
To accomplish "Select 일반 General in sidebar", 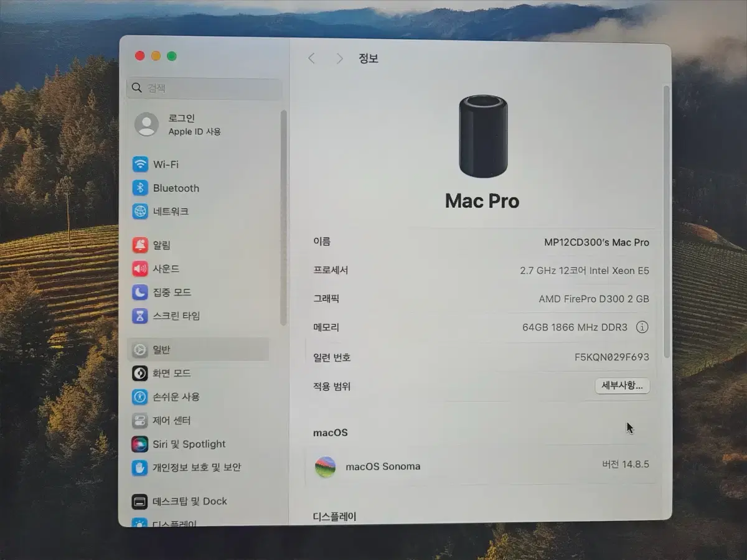I will (198, 350).
